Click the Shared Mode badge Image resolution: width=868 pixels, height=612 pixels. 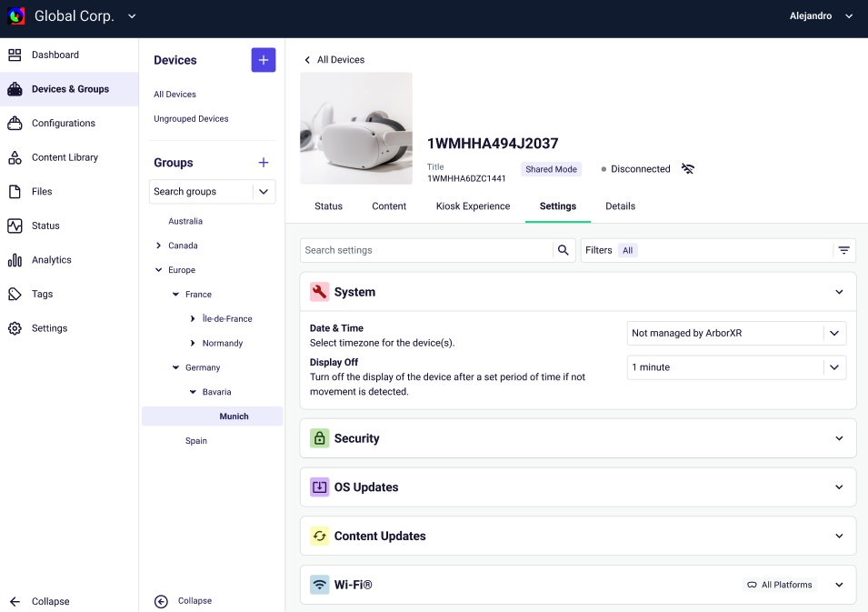[x=551, y=169]
